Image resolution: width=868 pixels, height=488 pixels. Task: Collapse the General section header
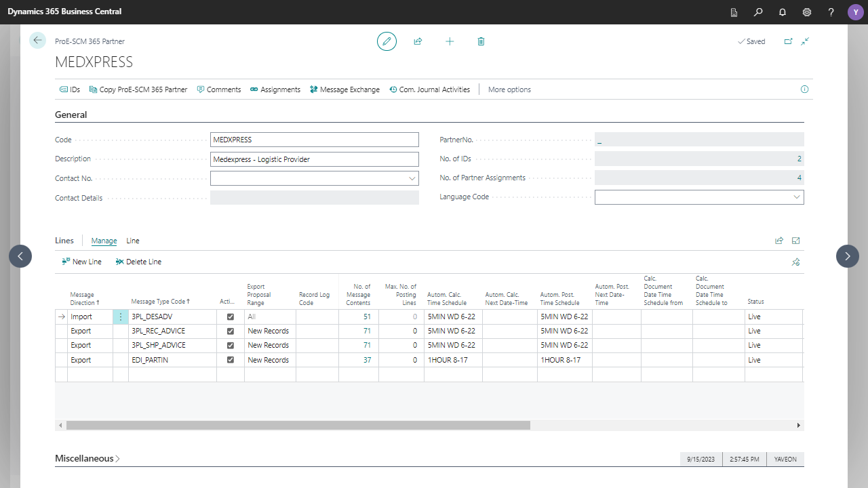[71, 115]
